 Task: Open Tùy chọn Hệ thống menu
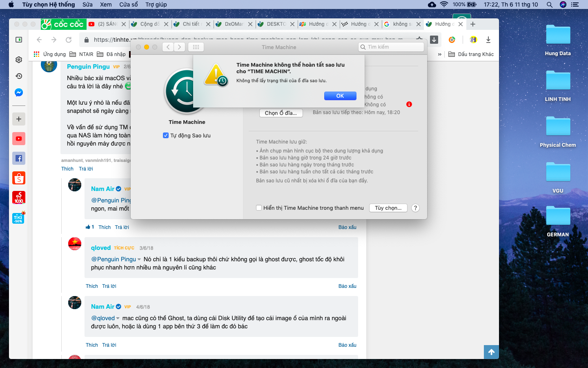49,4
